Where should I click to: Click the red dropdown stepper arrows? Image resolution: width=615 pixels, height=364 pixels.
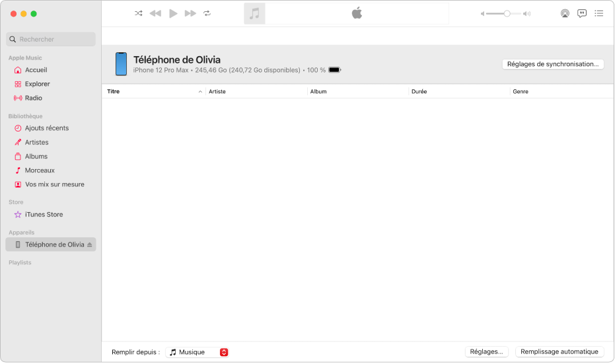pyautogui.click(x=224, y=352)
